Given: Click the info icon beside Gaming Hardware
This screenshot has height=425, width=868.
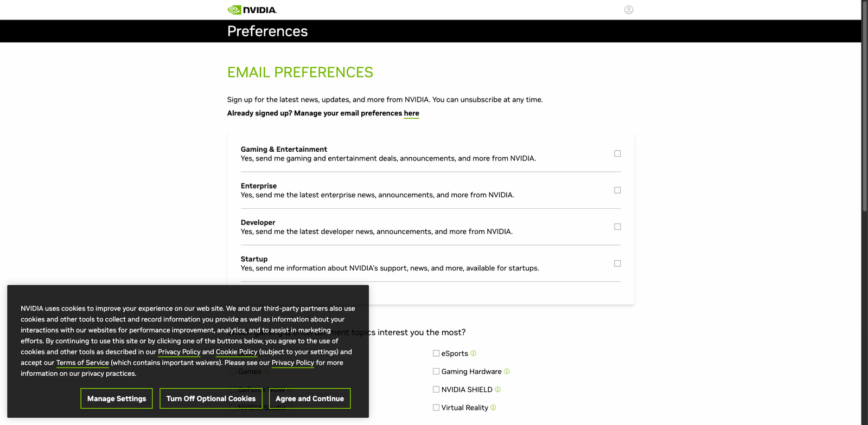Looking at the screenshot, I should point(507,371).
